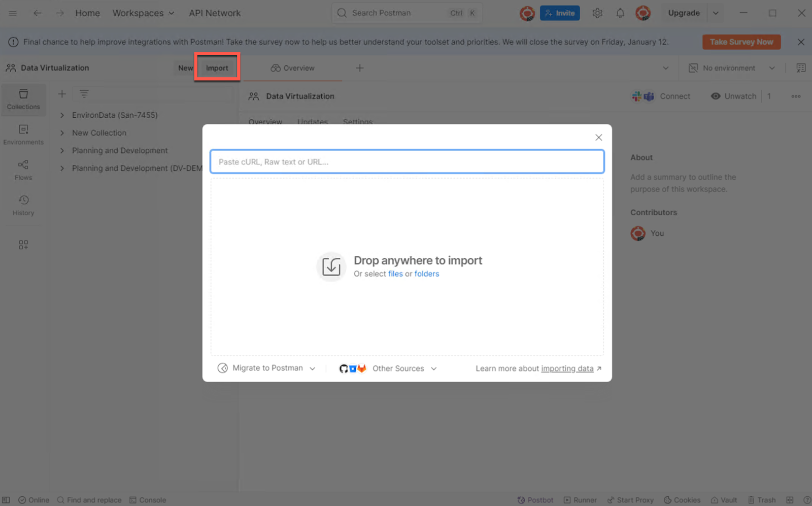
Task: Click the filter collections icon
Action: tap(84, 94)
